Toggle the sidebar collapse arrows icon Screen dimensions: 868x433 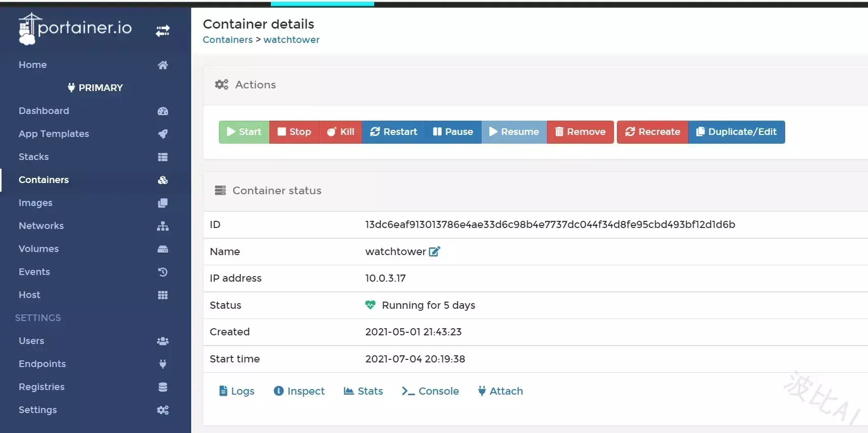[x=163, y=31]
